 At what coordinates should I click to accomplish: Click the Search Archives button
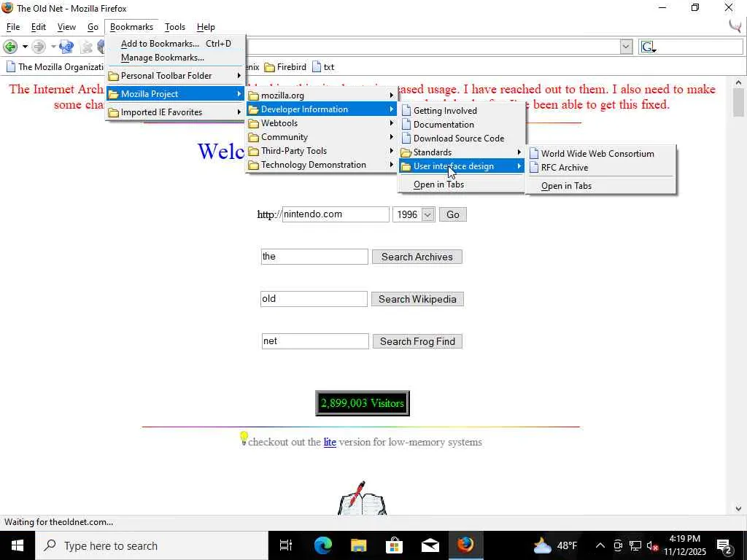[x=417, y=257]
